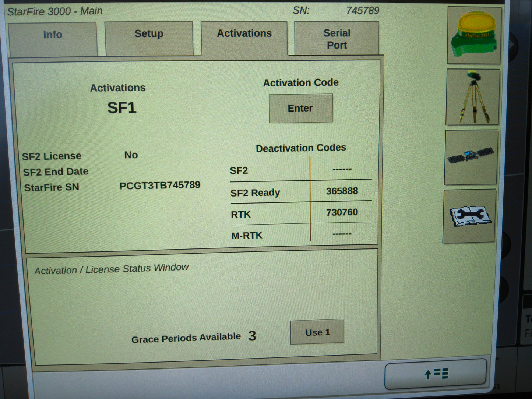The width and height of the screenshot is (532, 399).
Task: Switch to the Info tab
Action: [53, 35]
